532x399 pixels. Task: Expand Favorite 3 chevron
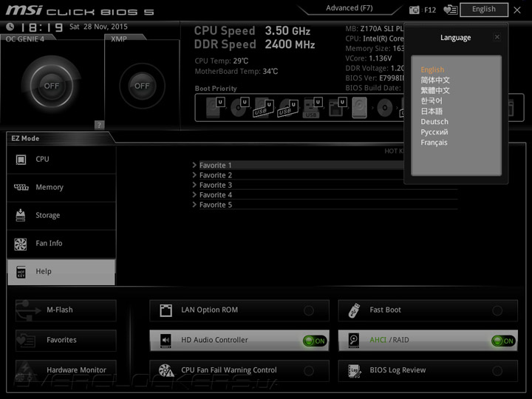click(x=194, y=185)
